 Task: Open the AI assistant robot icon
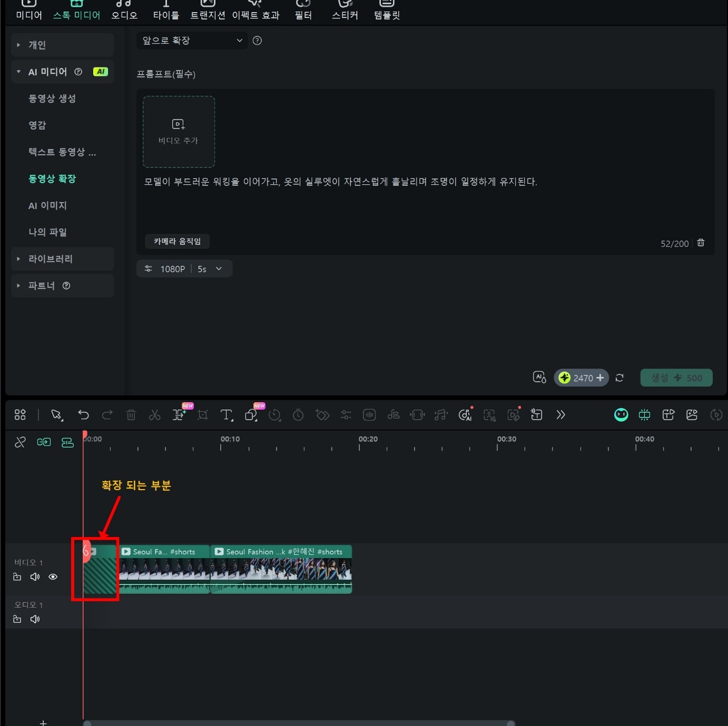click(621, 415)
